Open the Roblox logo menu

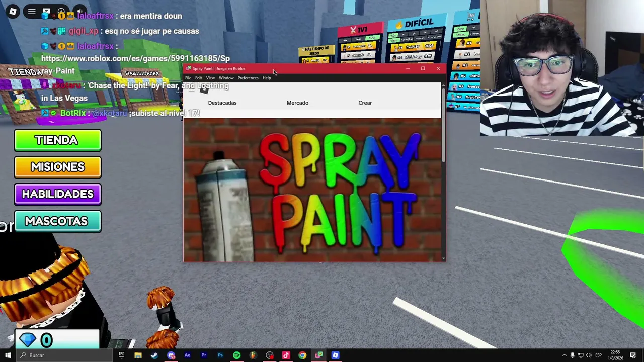(13, 11)
